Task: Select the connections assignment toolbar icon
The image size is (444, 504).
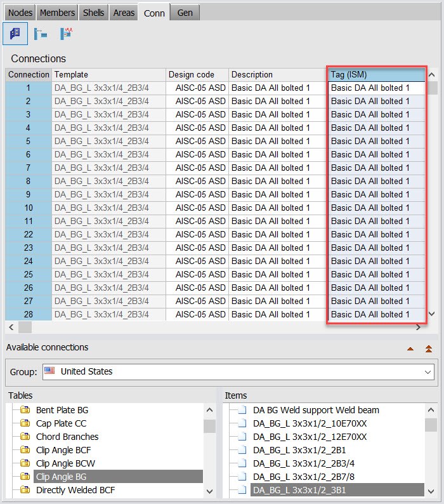Action: (15, 34)
